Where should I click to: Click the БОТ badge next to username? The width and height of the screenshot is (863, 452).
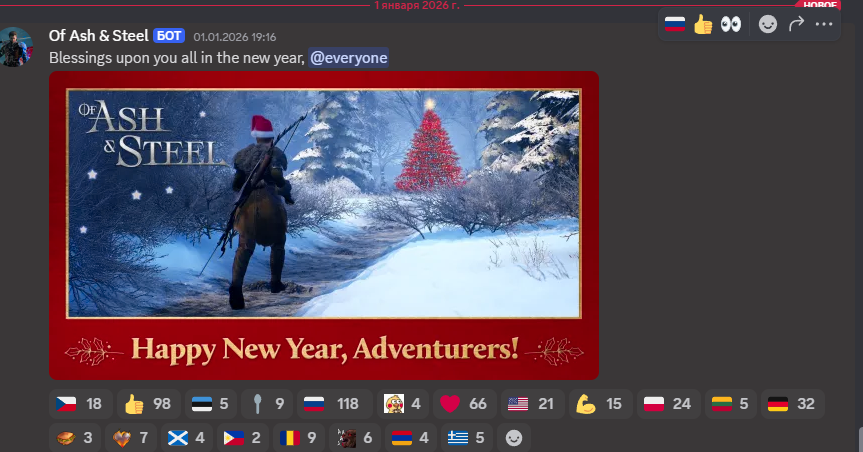(169, 36)
